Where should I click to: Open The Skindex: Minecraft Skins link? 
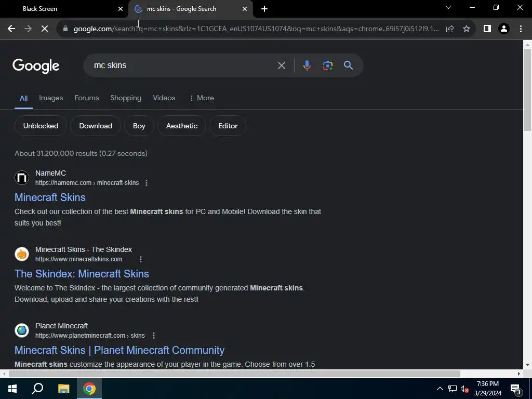[x=82, y=274]
